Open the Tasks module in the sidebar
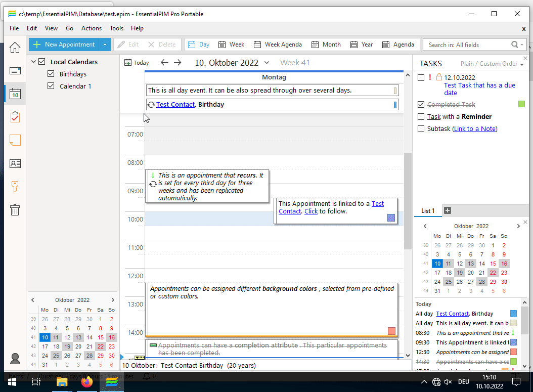The width and height of the screenshot is (533, 392). [15, 117]
